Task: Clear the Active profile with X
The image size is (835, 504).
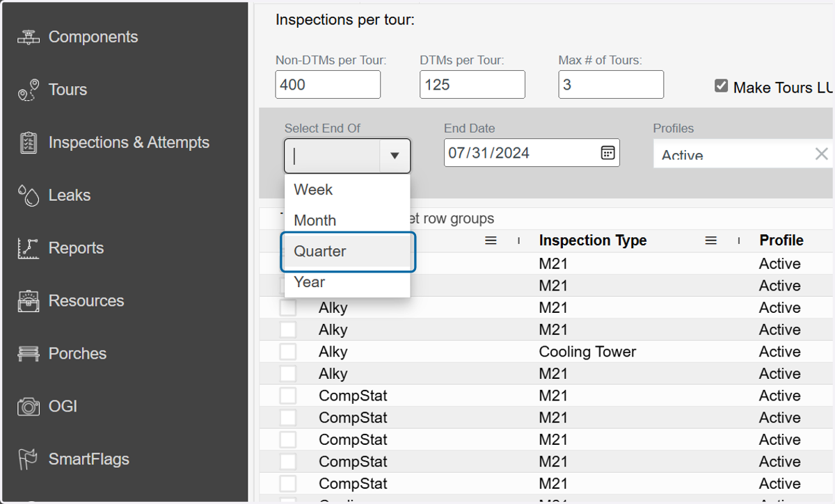Action: pyautogui.click(x=821, y=154)
